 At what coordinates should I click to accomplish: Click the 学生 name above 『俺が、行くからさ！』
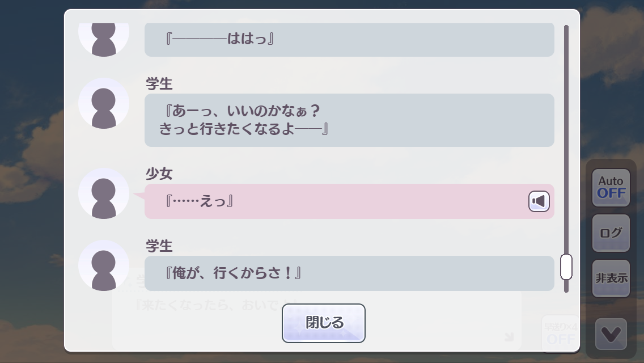(x=159, y=246)
